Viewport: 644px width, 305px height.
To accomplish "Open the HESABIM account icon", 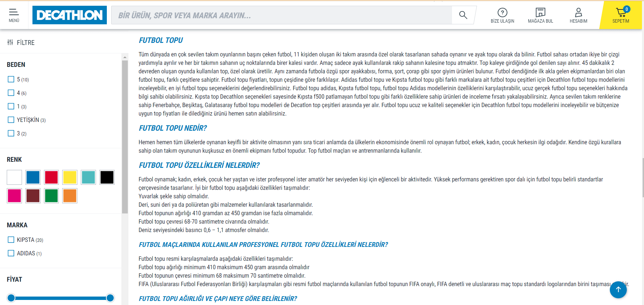I will click(x=578, y=12).
